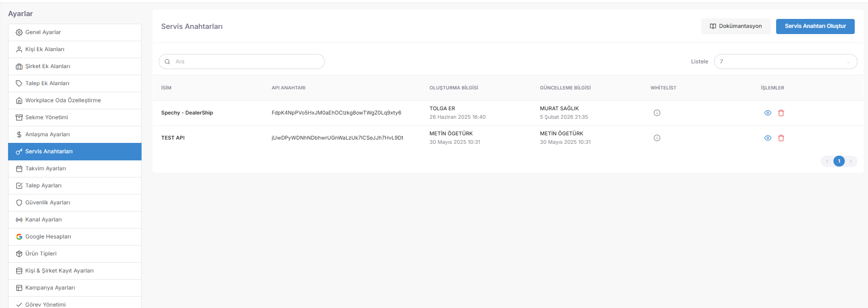Viewport: 868px width, 308px height.
Task: Open Anlaşma Ayarları in sidebar
Action: click(75, 135)
